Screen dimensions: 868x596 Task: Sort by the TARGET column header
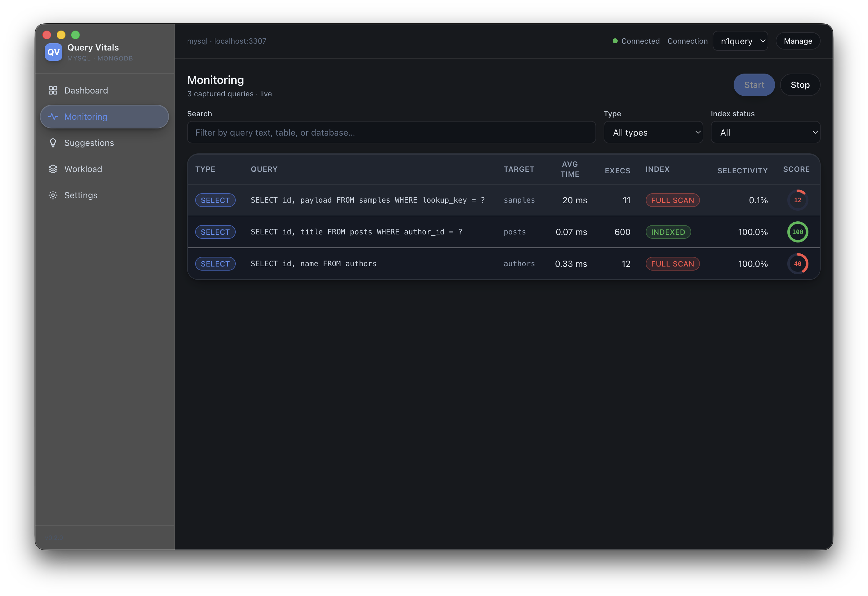tap(519, 169)
